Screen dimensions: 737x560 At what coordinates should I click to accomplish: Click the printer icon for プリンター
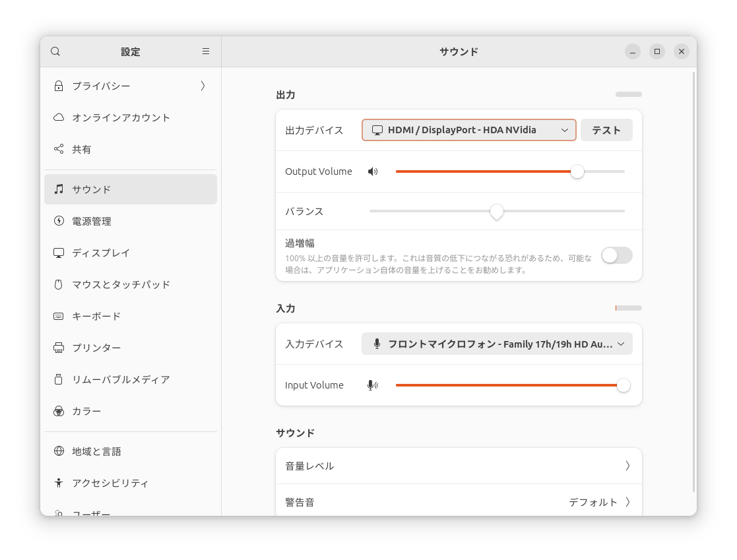pyautogui.click(x=59, y=348)
